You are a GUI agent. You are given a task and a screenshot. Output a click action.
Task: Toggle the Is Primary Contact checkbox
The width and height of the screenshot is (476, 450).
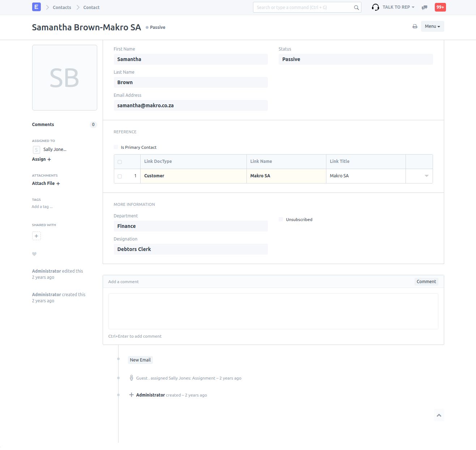116,147
